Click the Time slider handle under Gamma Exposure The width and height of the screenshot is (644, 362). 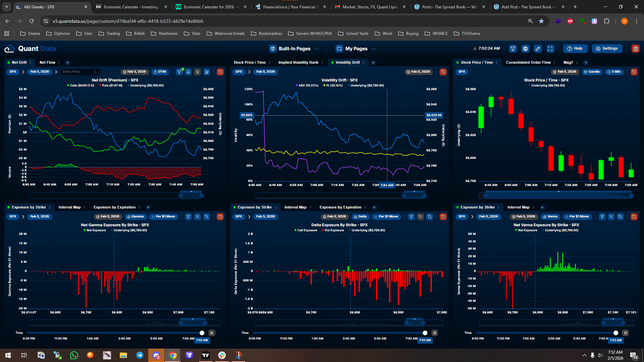(202, 333)
